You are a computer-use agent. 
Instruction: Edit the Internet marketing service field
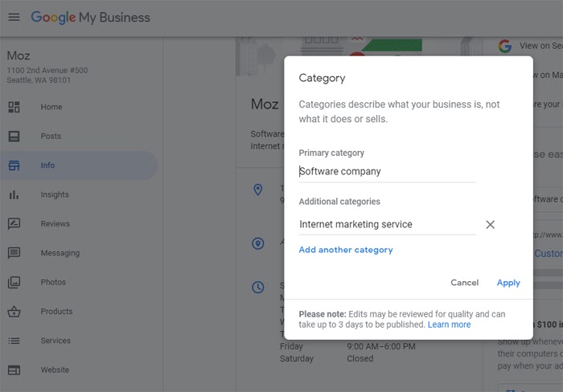coord(387,225)
